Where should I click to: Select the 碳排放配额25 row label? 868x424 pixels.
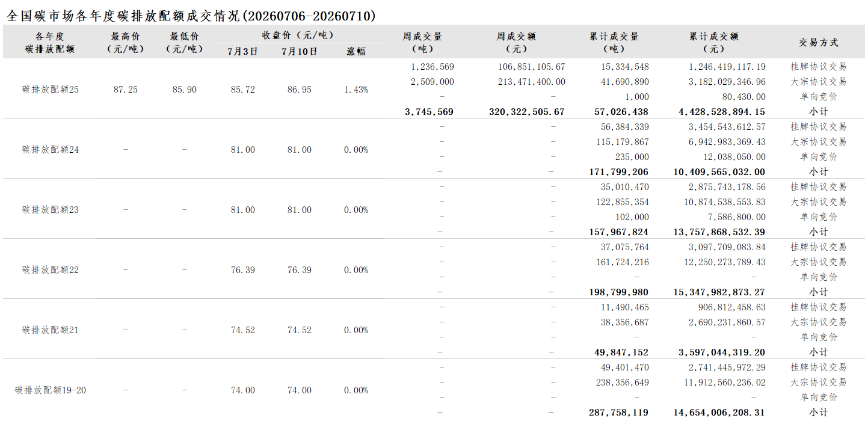coord(51,90)
